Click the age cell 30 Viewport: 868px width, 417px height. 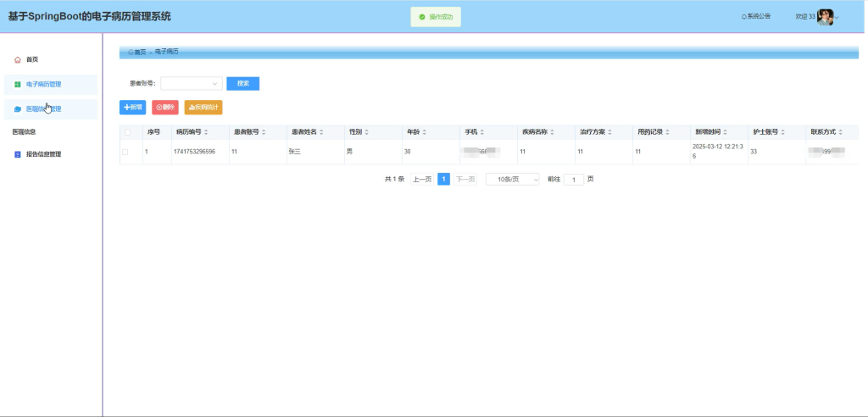point(408,152)
